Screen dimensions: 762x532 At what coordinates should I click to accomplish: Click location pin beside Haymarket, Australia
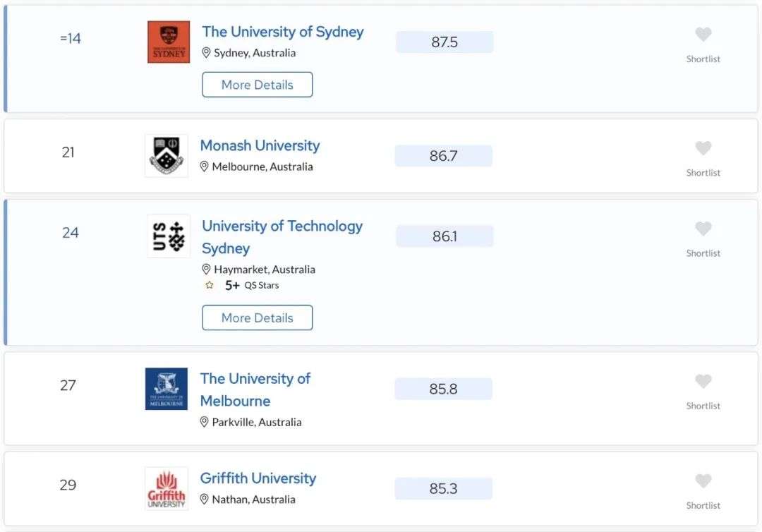206,269
